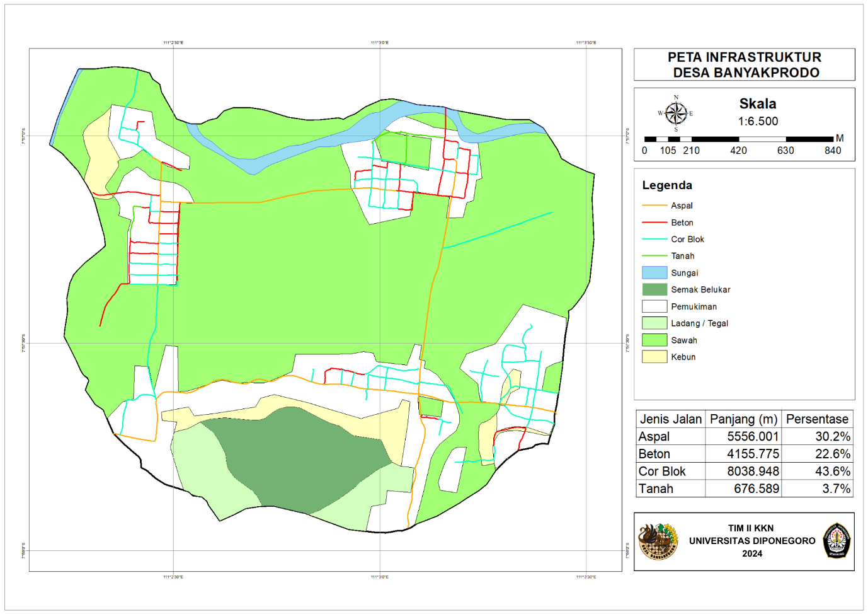
Task: Select the orange Aspal line symbol in legend
Action: point(654,206)
